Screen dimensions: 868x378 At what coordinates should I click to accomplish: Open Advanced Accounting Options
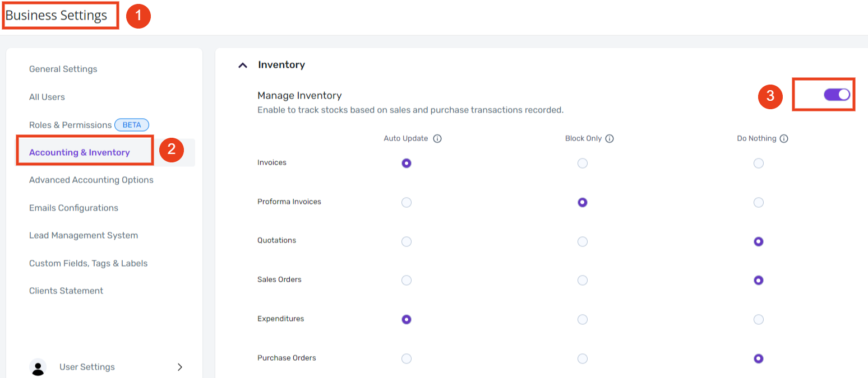(x=91, y=180)
